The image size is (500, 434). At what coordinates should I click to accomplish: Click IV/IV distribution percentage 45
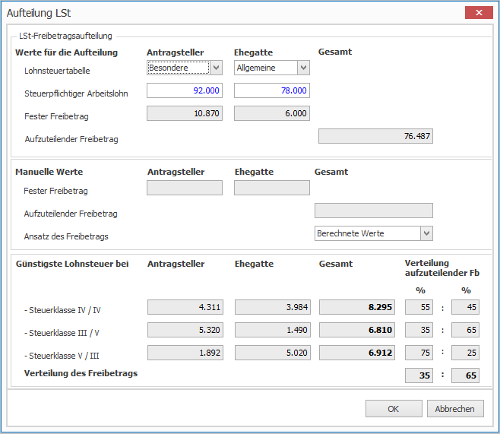point(465,307)
